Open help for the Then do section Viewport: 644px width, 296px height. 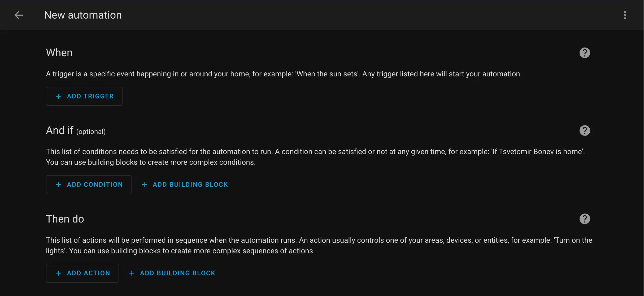click(x=585, y=219)
